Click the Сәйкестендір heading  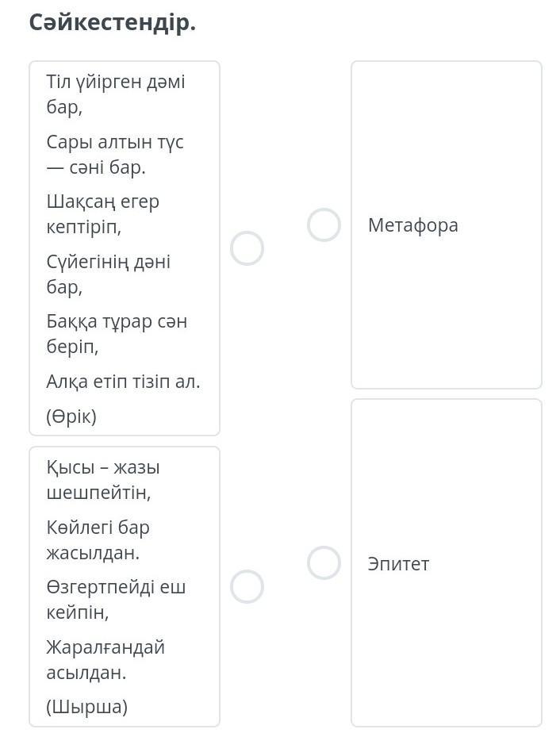(112, 23)
